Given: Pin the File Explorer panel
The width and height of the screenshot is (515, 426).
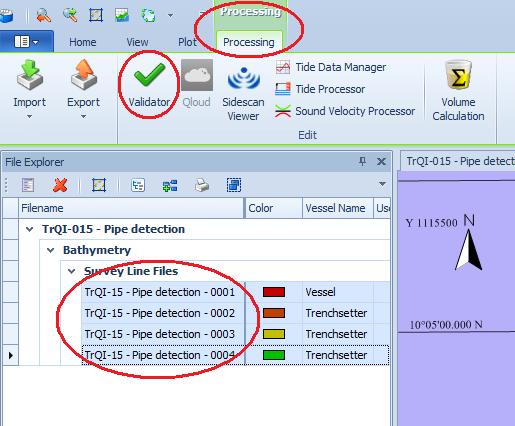Looking at the screenshot, I should pyautogui.click(x=362, y=162).
